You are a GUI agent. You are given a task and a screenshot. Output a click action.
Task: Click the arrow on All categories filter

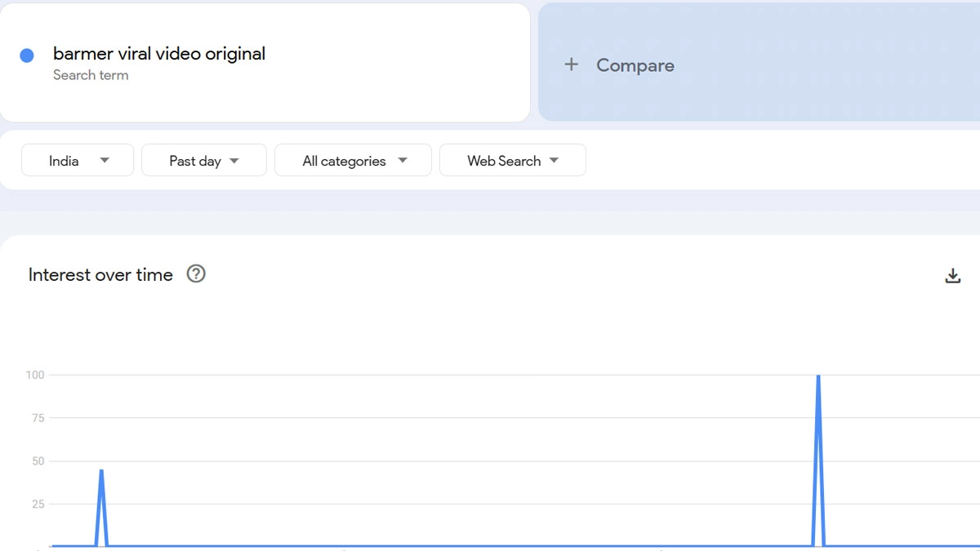point(402,161)
